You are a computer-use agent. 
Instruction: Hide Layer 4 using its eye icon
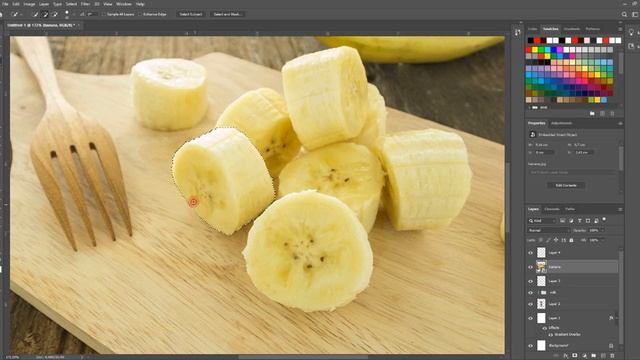pos(531,253)
